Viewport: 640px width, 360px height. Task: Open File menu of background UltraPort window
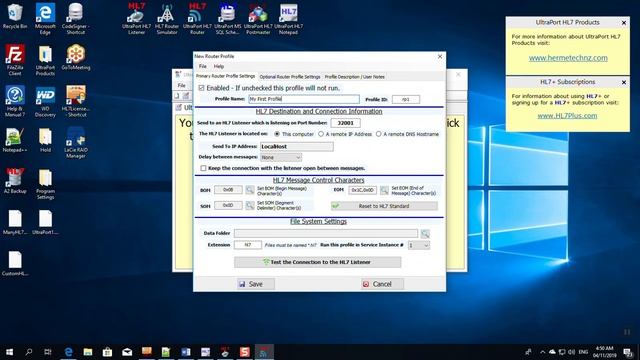[182, 85]
